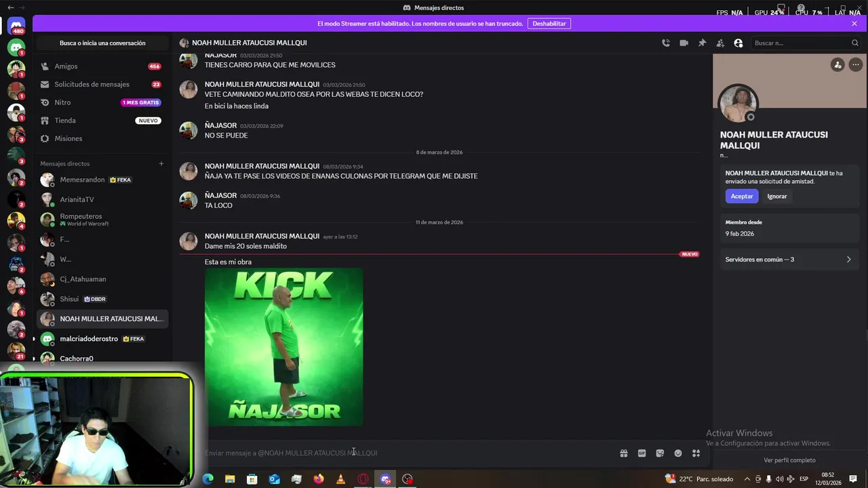Click the magnifier icon in the search box
The image size is (868, 488).
pos(854,43)
